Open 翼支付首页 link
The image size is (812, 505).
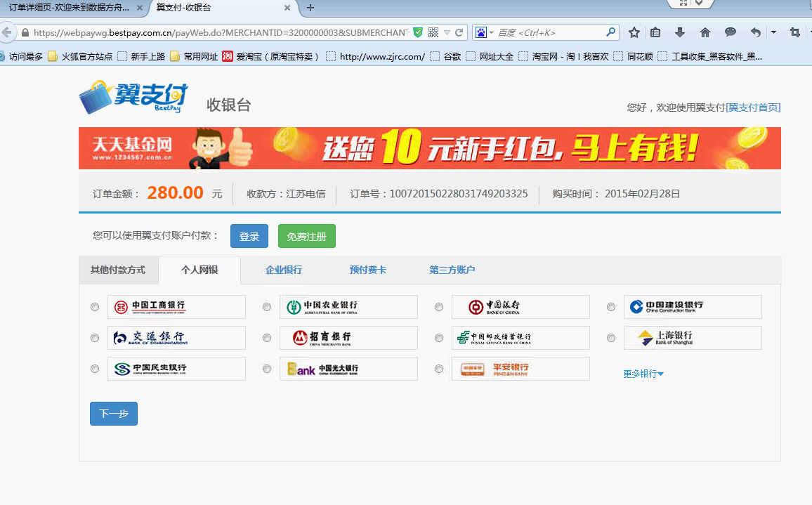(x=753, y=107)
